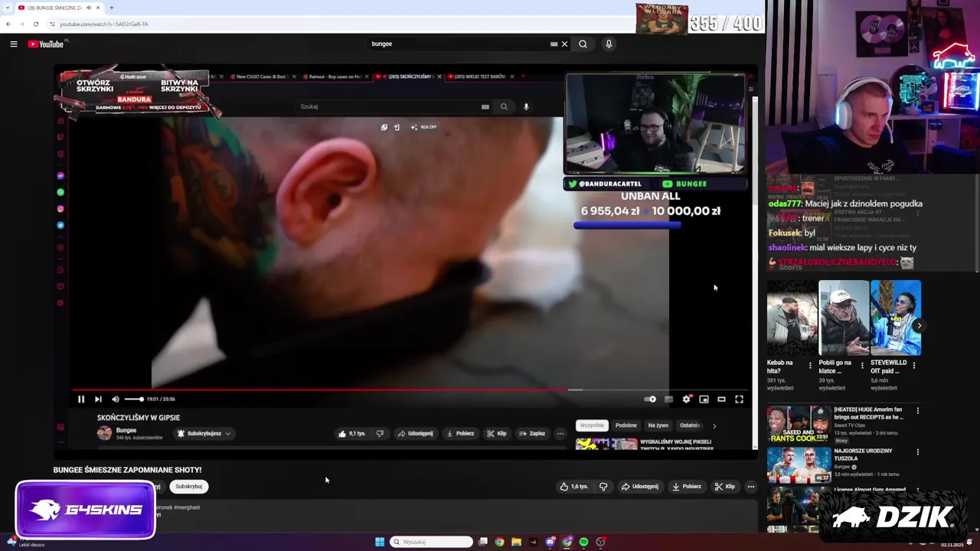Go to the YouTube home logo
The height and width of the screenshot is (551, 980).
[46, 44]
